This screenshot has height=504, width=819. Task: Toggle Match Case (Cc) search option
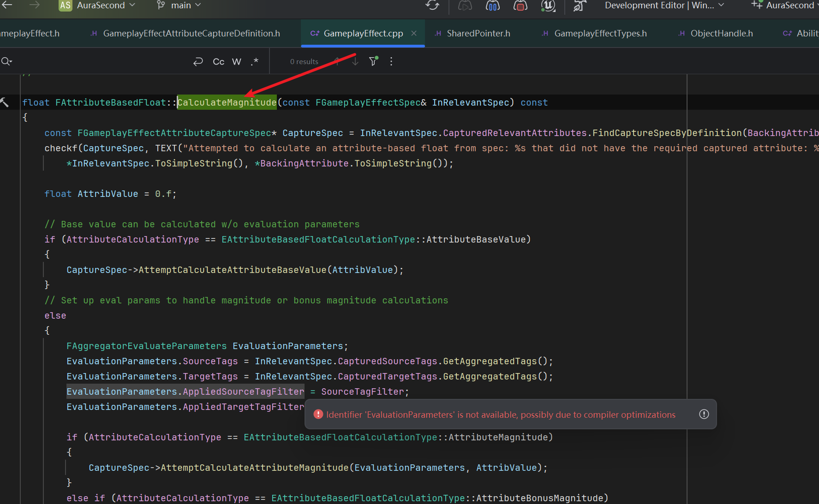(218, 61)
